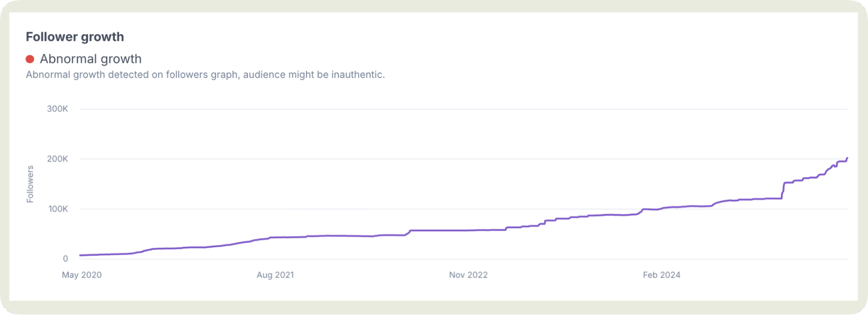Click the line directly above Nov 2022

[468, 230]
